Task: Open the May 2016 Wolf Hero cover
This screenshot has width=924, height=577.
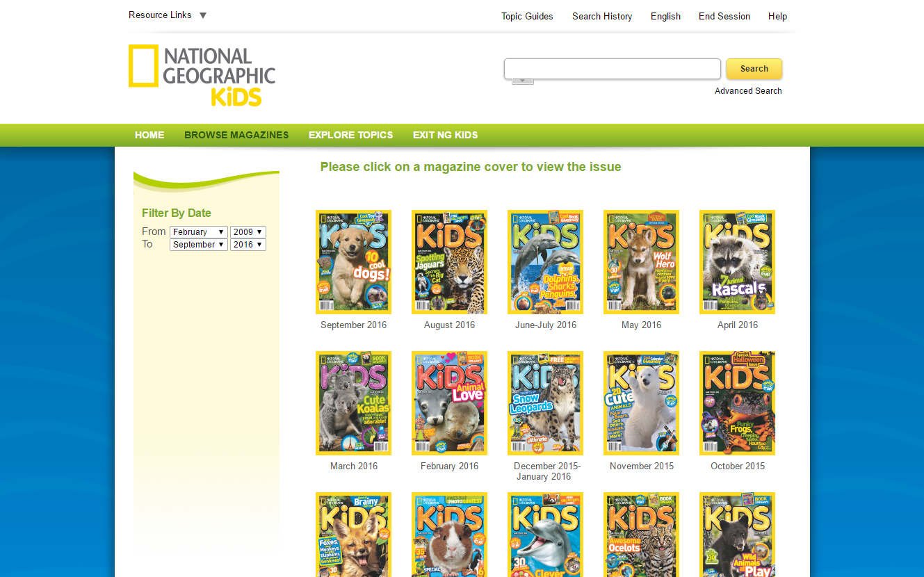Action: 641,262
